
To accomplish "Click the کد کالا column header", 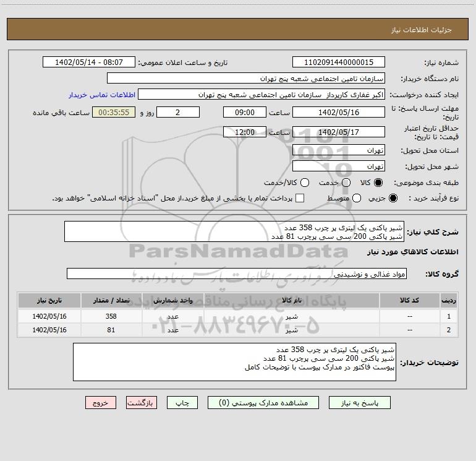I will 409,301.
